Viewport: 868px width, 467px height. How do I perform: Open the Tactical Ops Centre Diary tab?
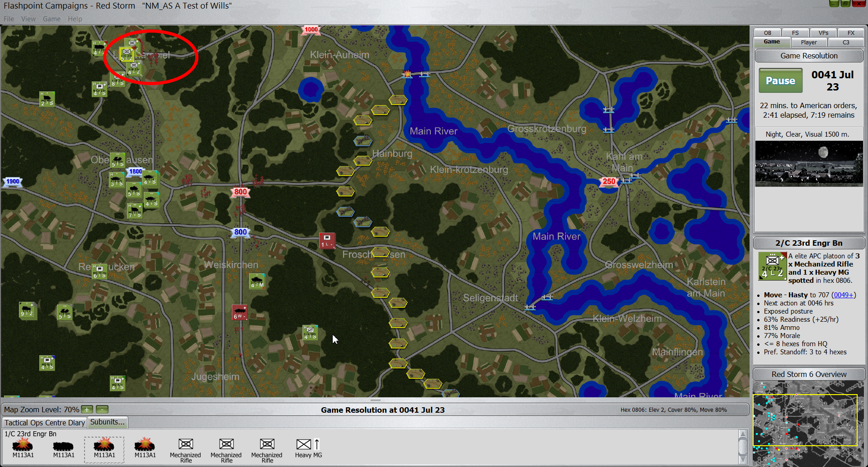45,423
